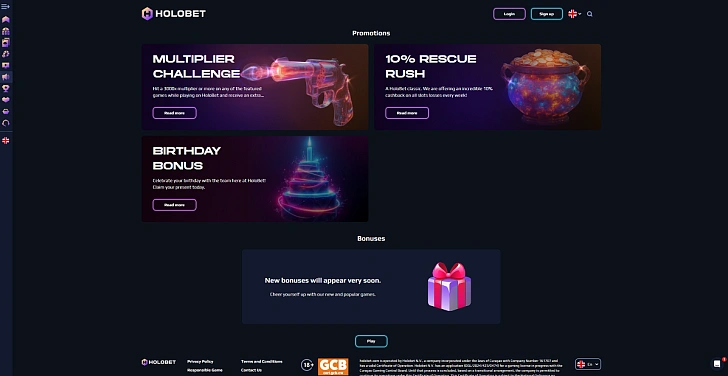
Task: Click the search magnifier icon in header
Action: pyautogui.click(x=590, y=14)
